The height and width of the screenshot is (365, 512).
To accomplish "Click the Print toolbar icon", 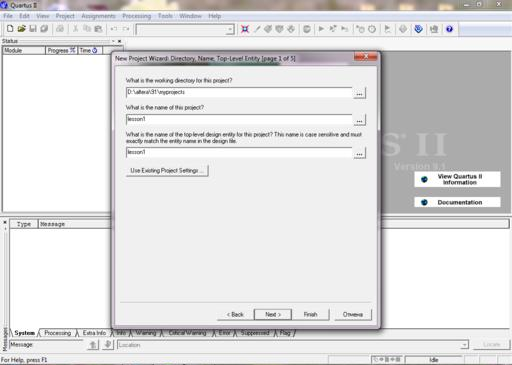I will click(x=60, y=29).
